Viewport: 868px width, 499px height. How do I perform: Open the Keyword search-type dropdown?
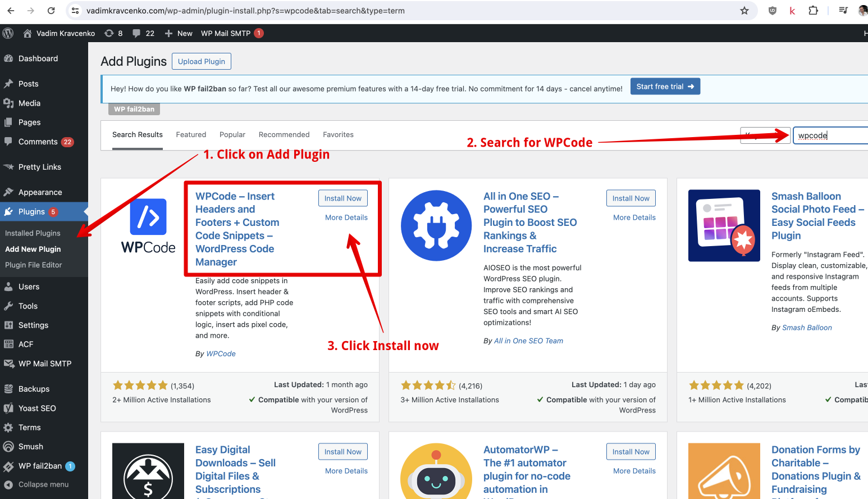click(x=765, y=135)
